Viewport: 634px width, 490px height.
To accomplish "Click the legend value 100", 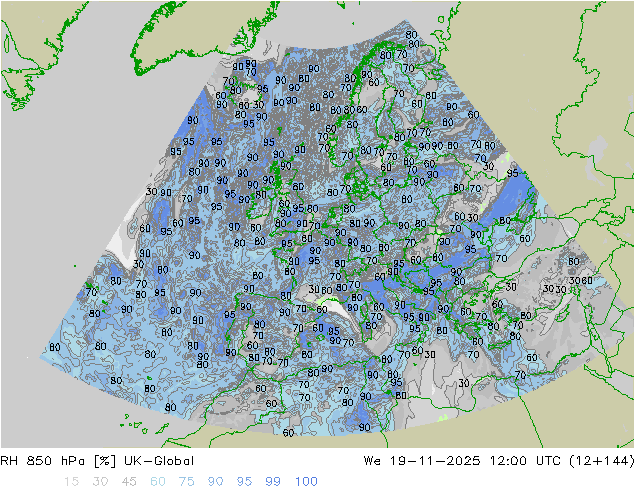I will 306,482.
